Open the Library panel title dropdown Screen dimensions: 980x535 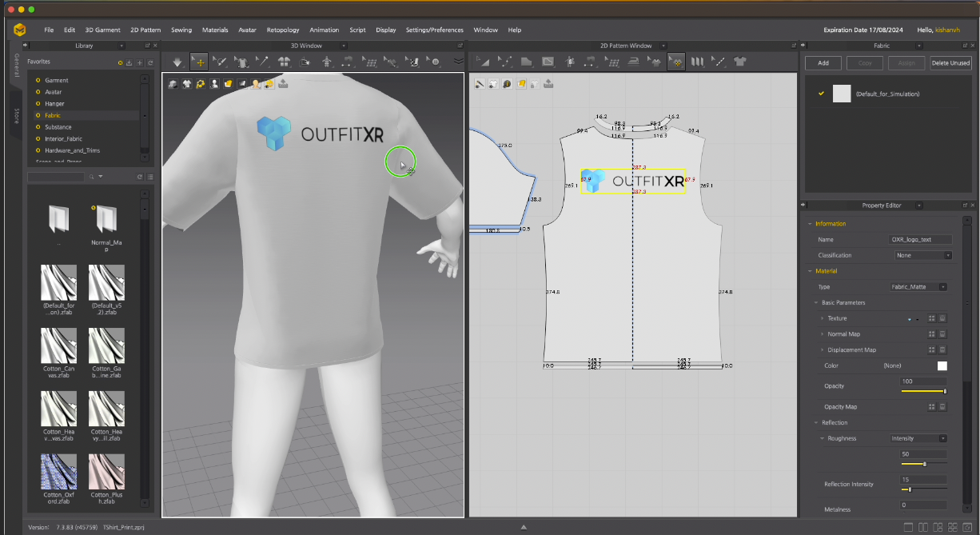click(122, 46)
